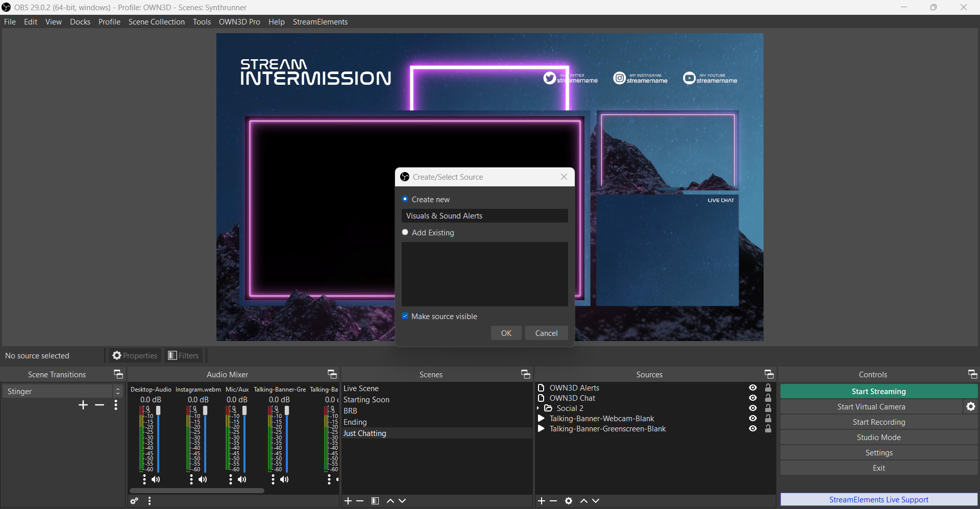Add a new scene transition
The height and width of the screenshot is (509, 980).
pyautogui.click(x=83, y=405)
